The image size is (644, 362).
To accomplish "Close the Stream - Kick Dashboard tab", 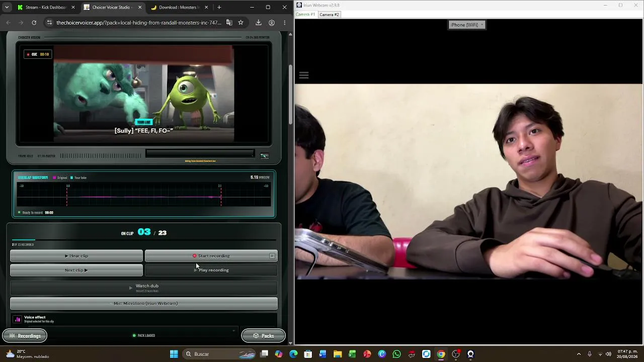I will pyautogui.click(x=73, y=8).
